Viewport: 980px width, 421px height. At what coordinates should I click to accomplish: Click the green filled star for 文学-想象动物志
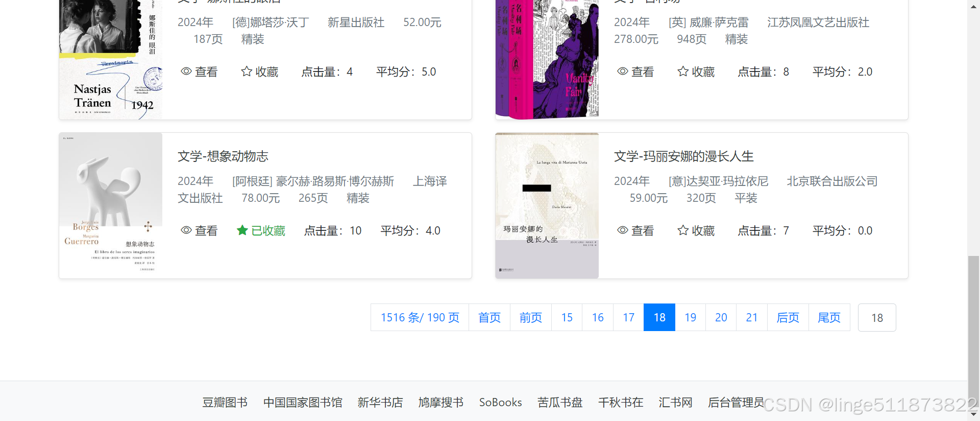pyautogui.click(x=242, y=230)
